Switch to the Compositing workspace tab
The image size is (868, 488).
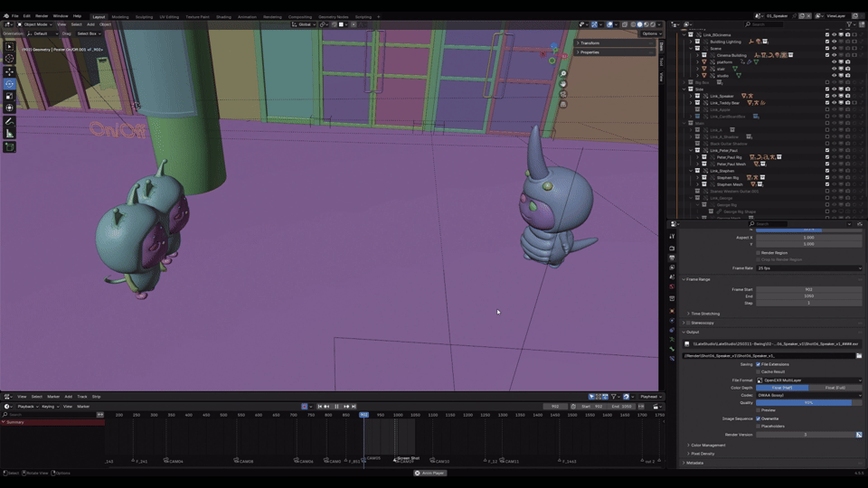click(300, 17)
